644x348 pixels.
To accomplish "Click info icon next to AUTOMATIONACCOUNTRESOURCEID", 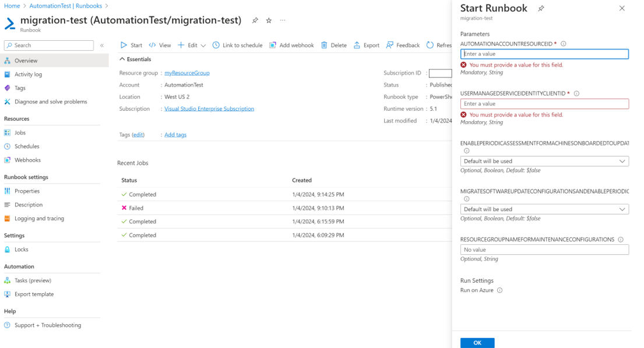I will [564, 44].
